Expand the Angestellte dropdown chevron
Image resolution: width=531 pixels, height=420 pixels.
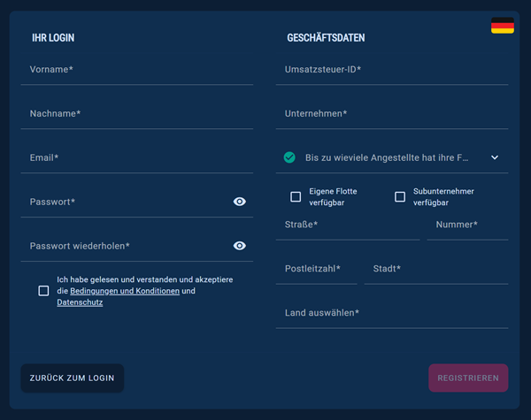(495, 157)
